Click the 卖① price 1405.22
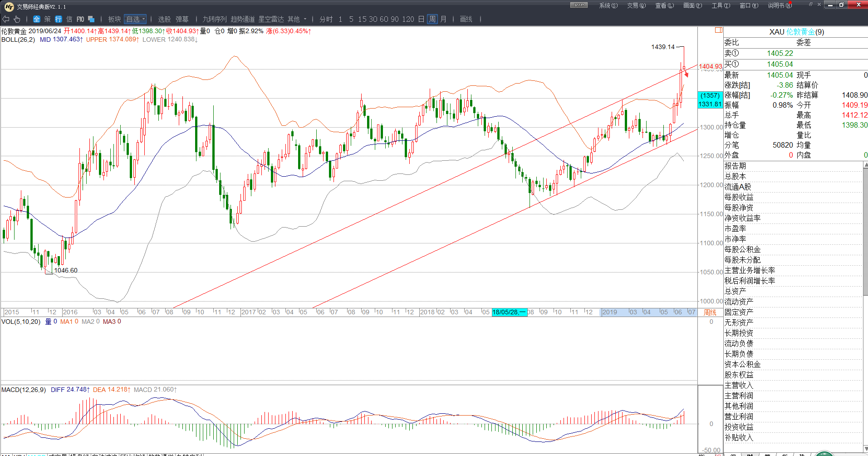 (780, 53)
